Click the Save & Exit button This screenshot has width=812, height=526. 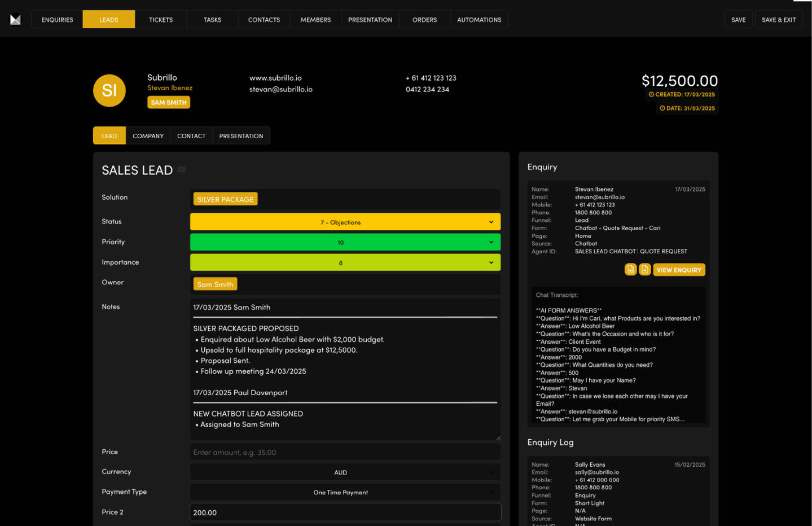point(778,20)
